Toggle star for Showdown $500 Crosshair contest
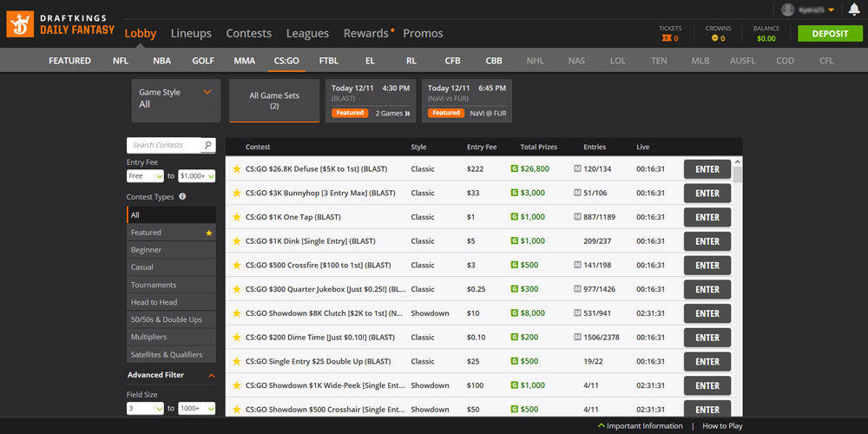868x434 pixels. click(x=236, y=410)
